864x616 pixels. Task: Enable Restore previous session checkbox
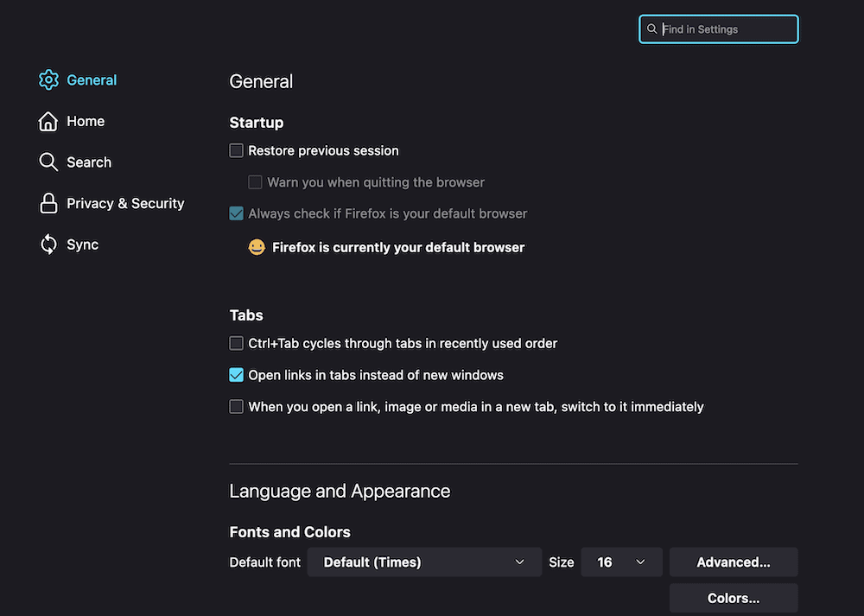(236, 150)
